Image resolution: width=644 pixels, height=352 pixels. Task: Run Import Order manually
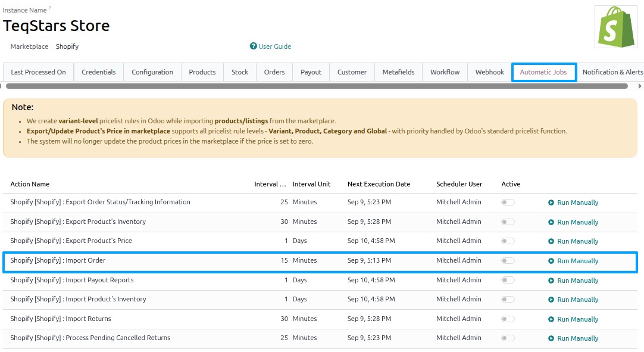pos(573,261)
